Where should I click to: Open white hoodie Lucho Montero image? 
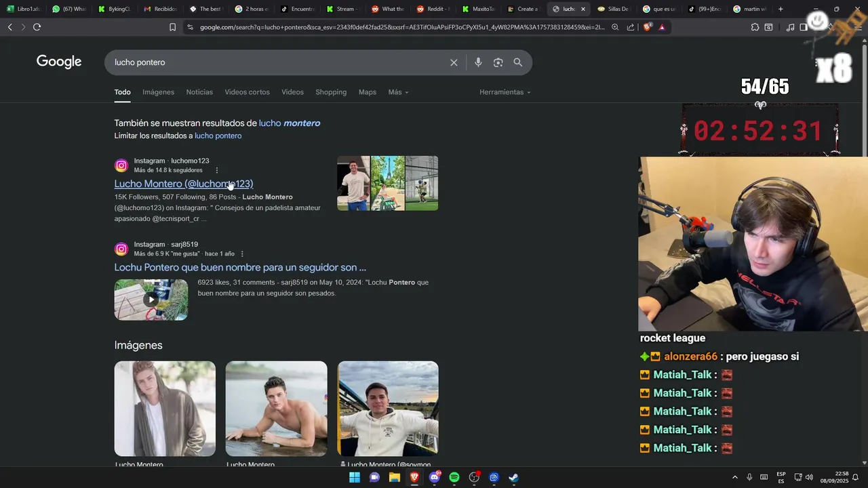point(388,408)
